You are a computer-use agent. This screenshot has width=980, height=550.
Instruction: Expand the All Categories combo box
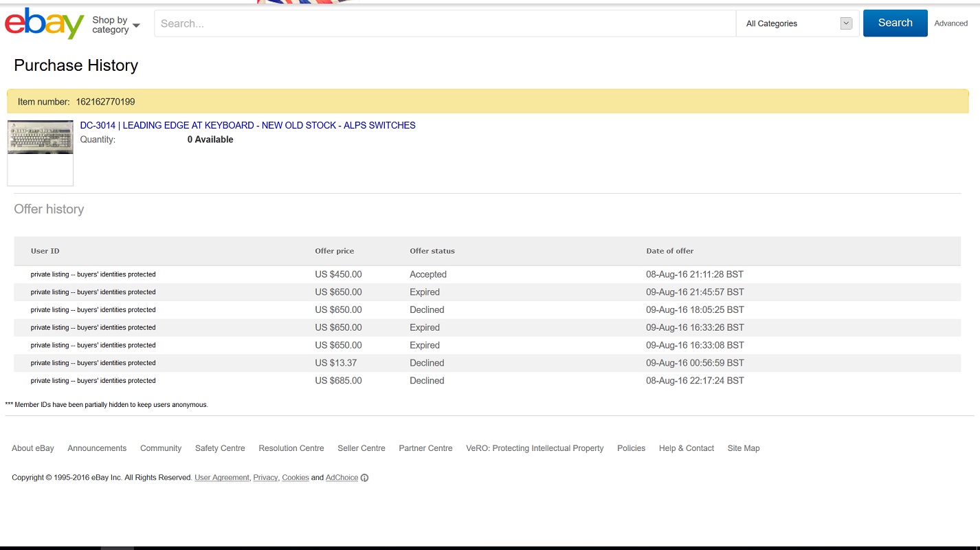[798, 23]
